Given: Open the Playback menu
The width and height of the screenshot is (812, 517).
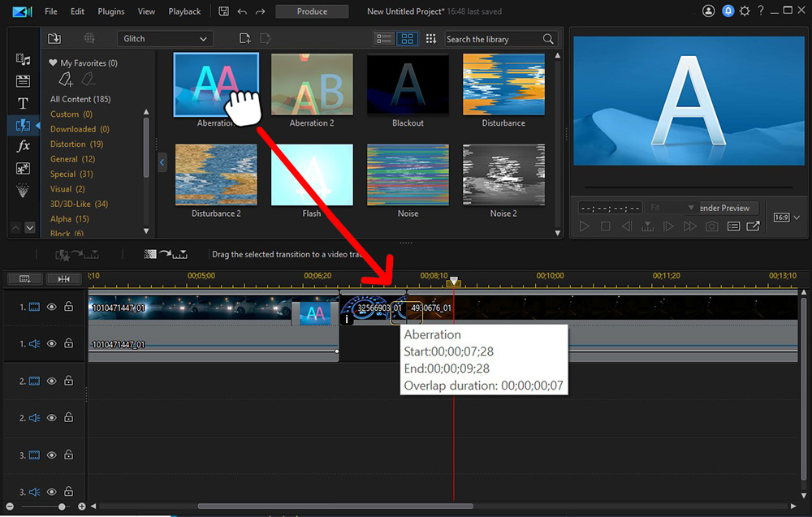Looking at the screenshot, I should (184, 11).
